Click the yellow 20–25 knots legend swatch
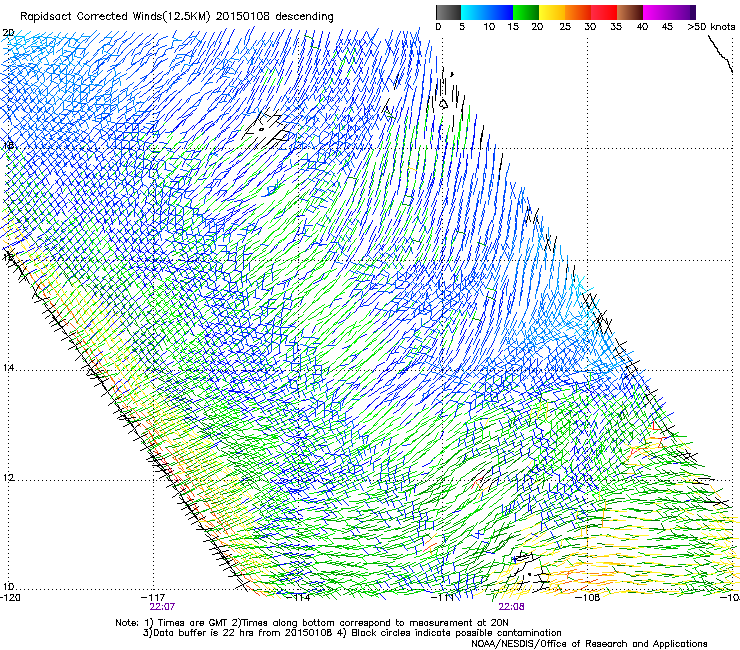The width and height of the screenshot is (740, 650). click(552, 12)
